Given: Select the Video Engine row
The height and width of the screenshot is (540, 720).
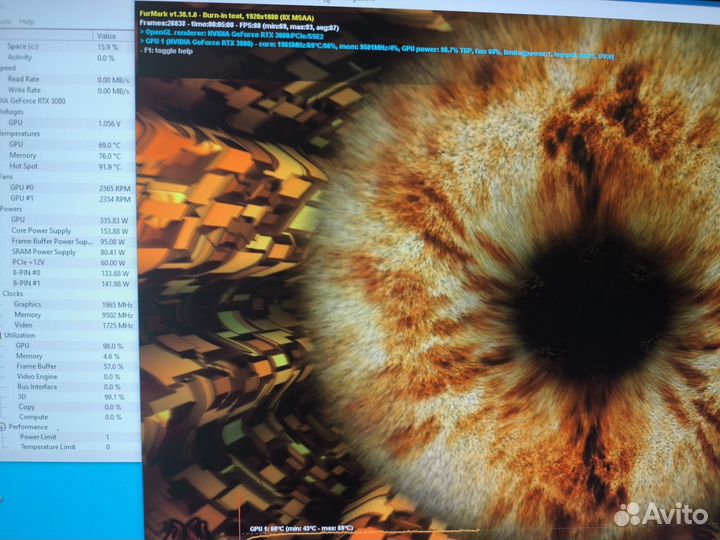Looking at the screenshot, I should (68, 377).
